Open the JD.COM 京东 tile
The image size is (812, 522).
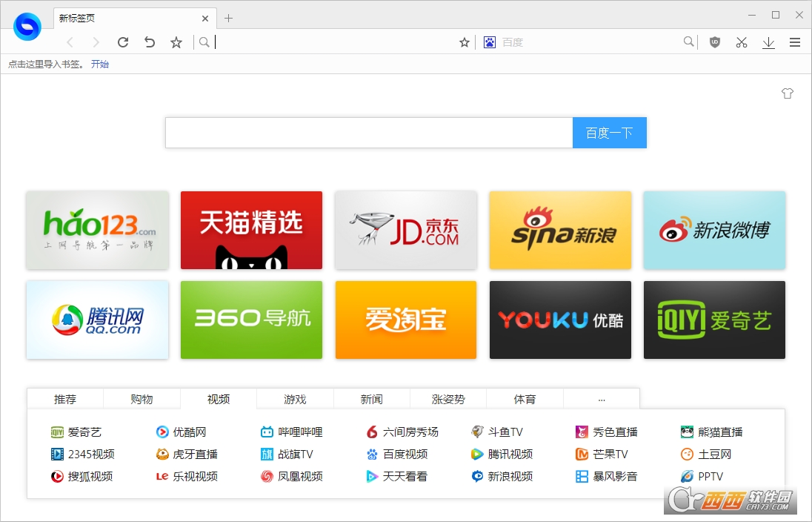(x=406, y=230)
